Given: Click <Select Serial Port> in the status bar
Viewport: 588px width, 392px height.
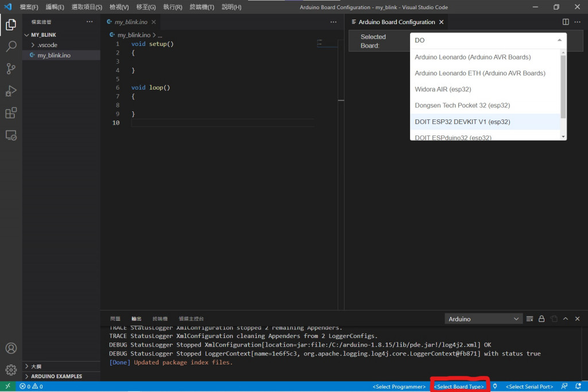Looking at the screenshot, I should [529, 386].
